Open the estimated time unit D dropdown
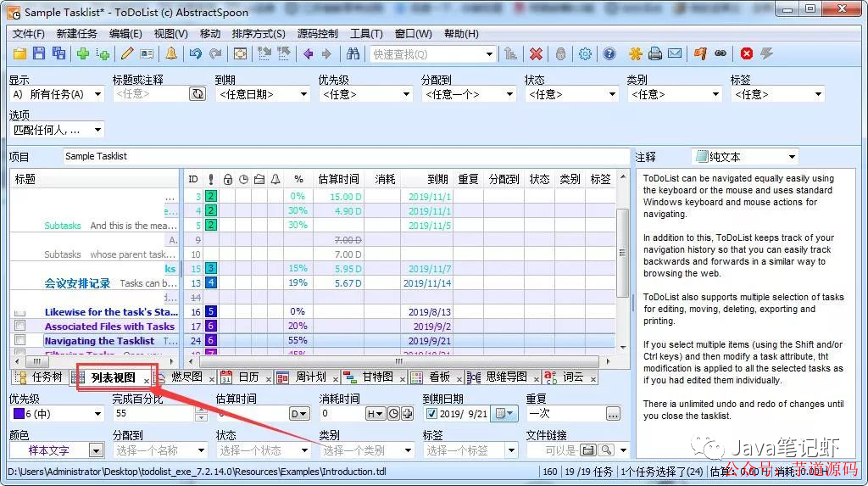The width and height of the screenshot is (868, 486). coord(298,413)
